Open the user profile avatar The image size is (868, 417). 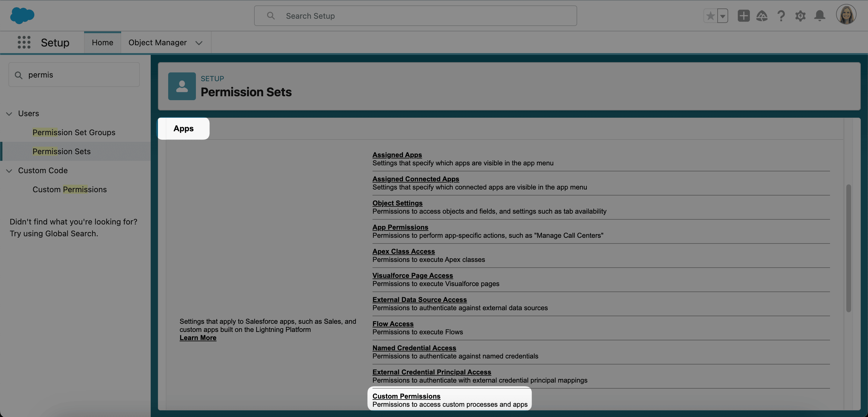[846, 14]
